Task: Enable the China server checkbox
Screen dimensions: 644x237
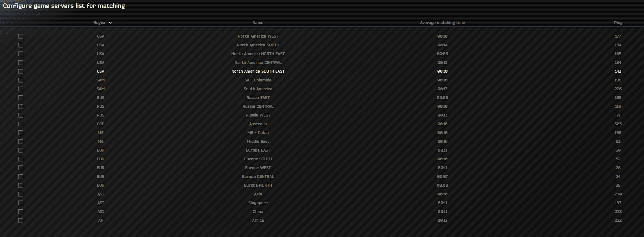Action: point(21,212)
